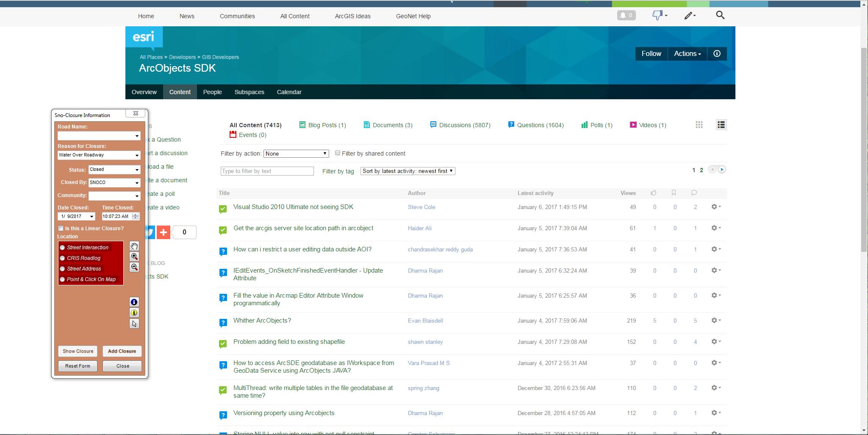Open the thumbs-down avatar user menu
The height and width of the screenshot is (435, 868).
point(660,16)
